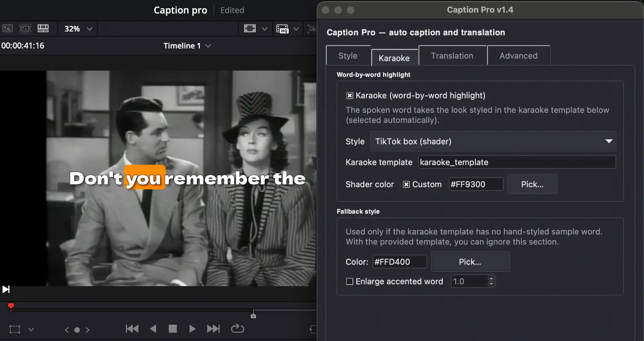Click the keyframe dot between the arrows
Image resolution: width=644 pixels, height=341 pixels.
pyautogui.click(x=77, y=330)
